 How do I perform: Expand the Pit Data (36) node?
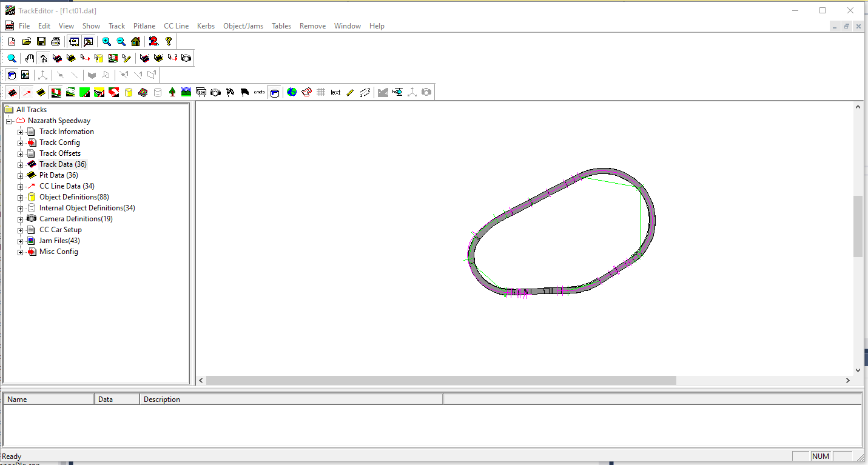pos(20,175)
